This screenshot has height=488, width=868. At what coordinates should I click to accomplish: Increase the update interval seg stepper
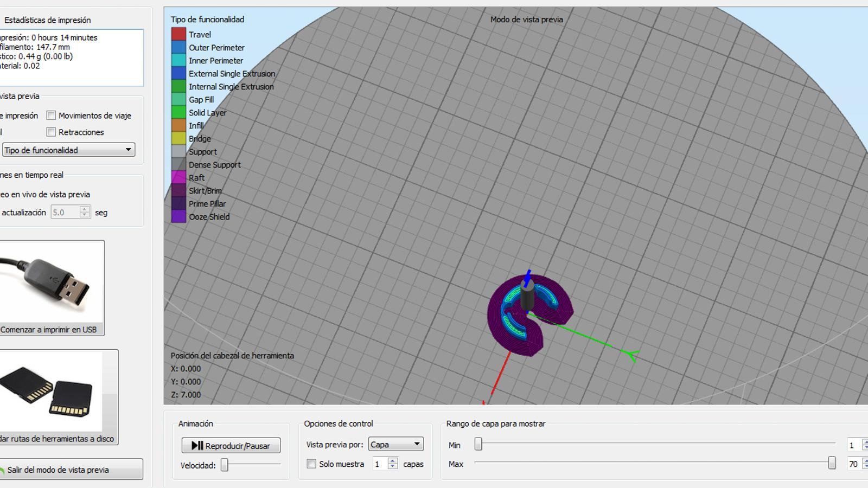(85, 209)
